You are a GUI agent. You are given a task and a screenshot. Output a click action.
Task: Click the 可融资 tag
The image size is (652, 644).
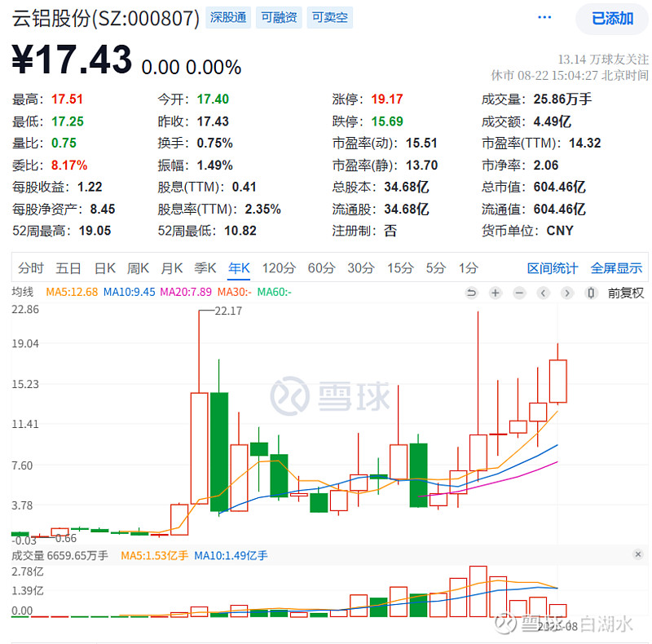coord(279,17)
